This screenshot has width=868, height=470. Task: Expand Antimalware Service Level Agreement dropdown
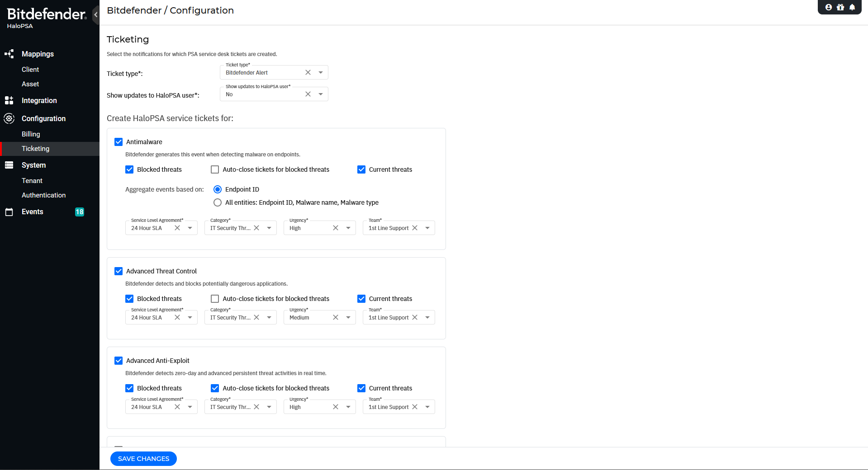pyautogui.click(x=190, y=228)
